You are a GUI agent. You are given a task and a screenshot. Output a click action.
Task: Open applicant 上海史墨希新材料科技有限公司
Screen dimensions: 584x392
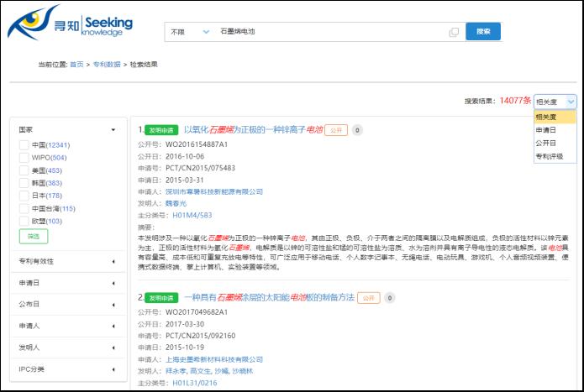tap(214, 359)
